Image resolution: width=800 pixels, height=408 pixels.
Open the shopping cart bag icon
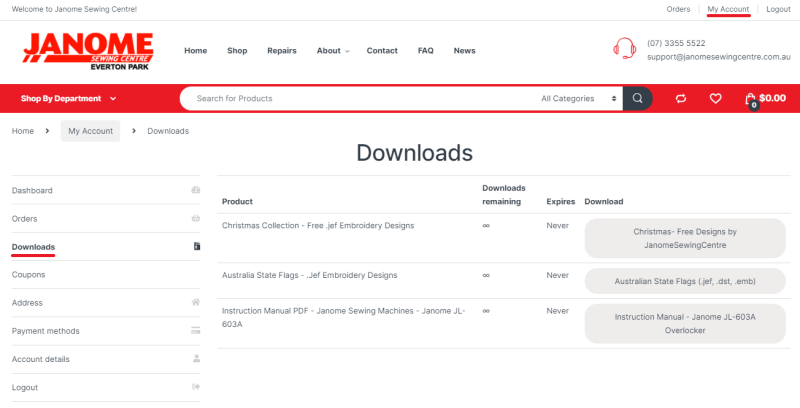click(x=751, y=99)
